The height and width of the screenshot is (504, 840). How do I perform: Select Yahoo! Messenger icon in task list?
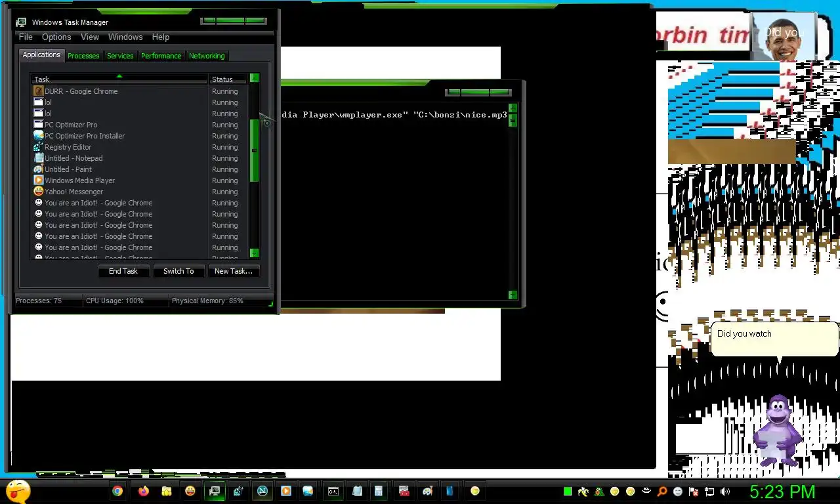[39, 192]
